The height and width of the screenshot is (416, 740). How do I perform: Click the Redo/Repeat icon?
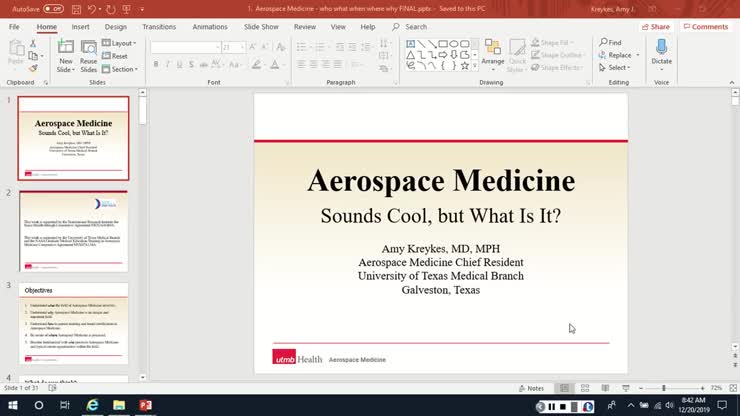click(110, 9)
